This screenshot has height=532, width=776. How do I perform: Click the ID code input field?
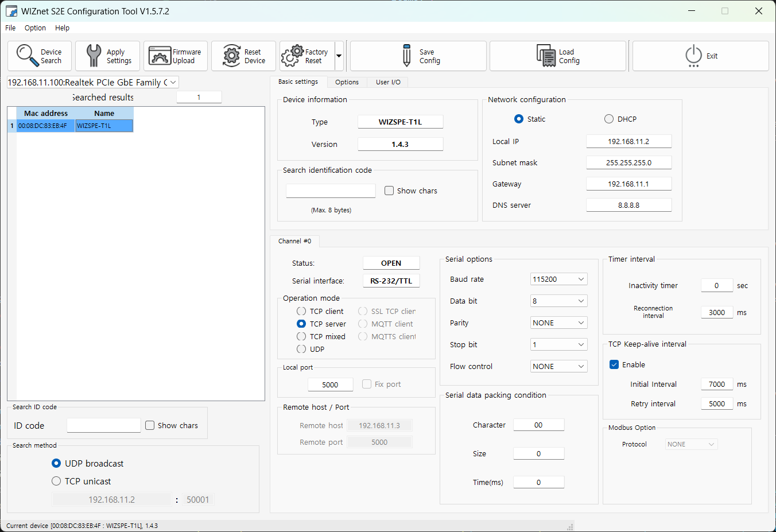click(x=103, y=425)
